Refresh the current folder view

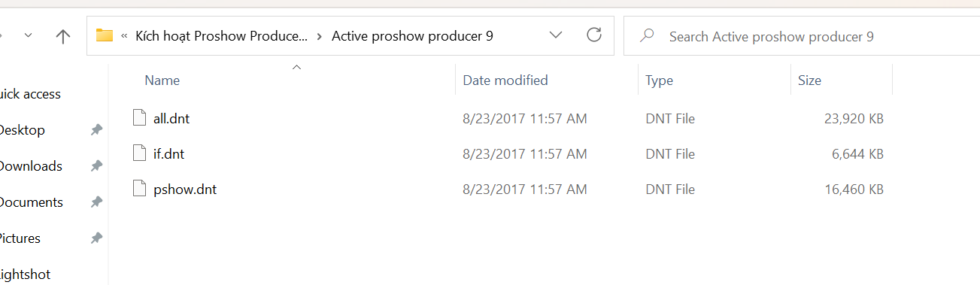coord(594,35)
